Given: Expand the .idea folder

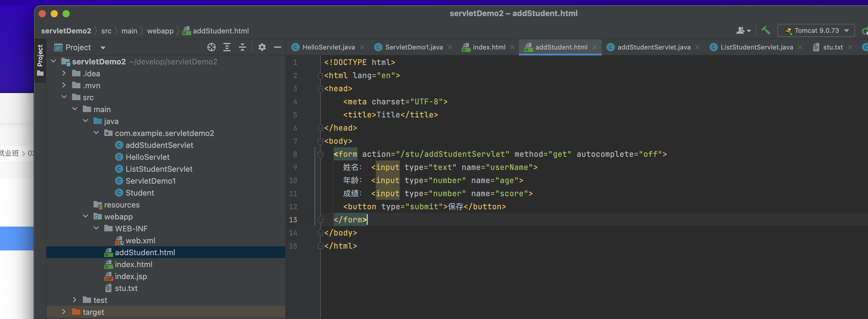Looking at the screenshot, I should [x=64, y=73].
